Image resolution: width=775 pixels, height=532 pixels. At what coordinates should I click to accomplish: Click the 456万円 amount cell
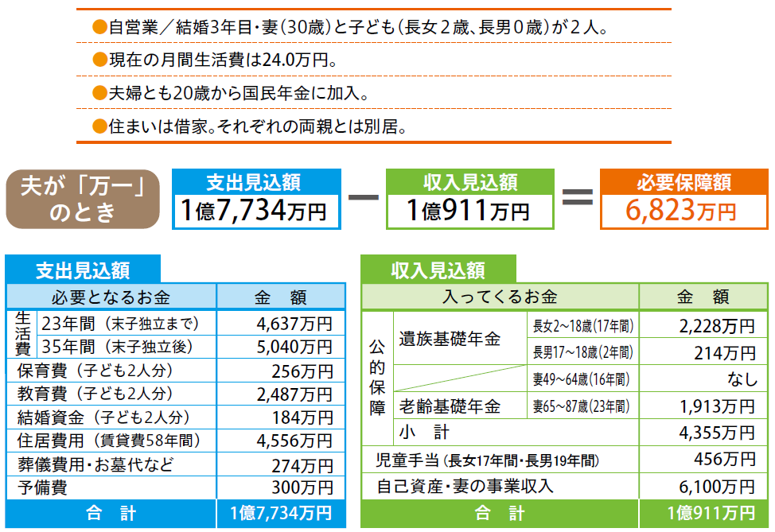pyautogui.click(x=703, y=460)
